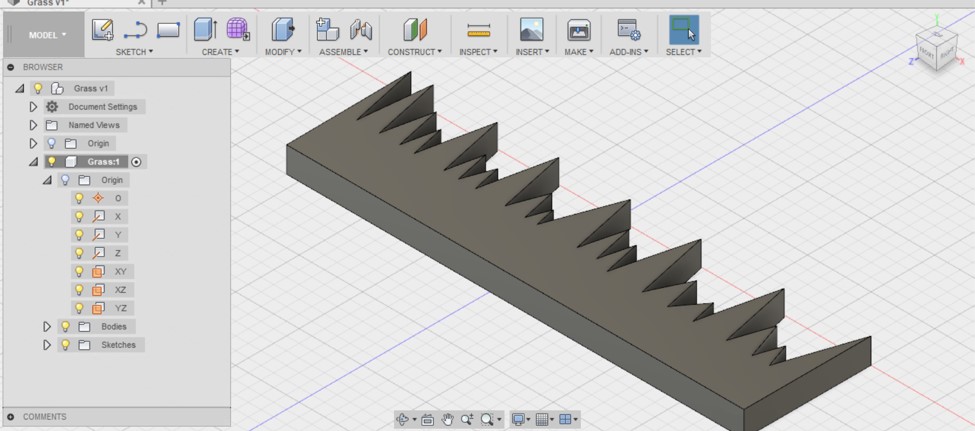Open the CREATE menu

pyautogui.click(x=221, y=52)
